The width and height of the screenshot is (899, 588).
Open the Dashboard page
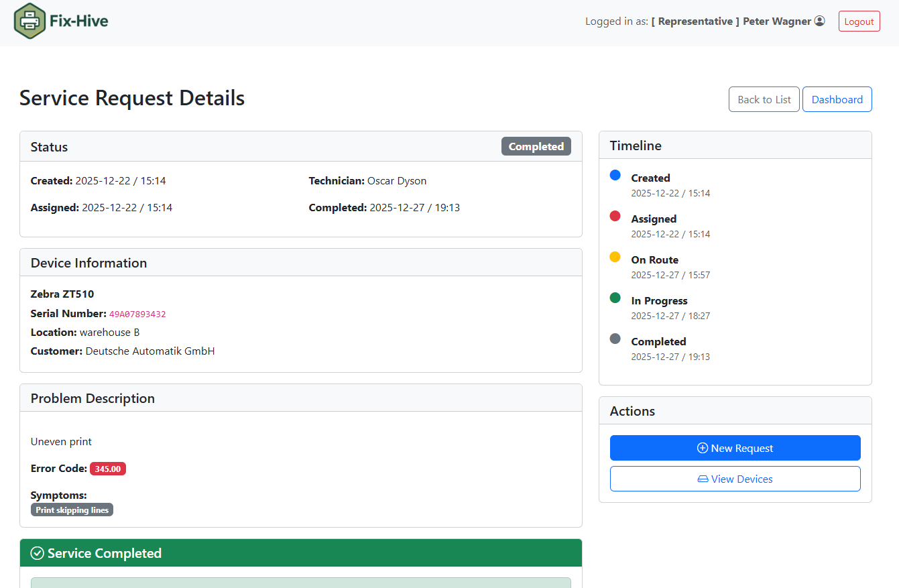point(837,99)
